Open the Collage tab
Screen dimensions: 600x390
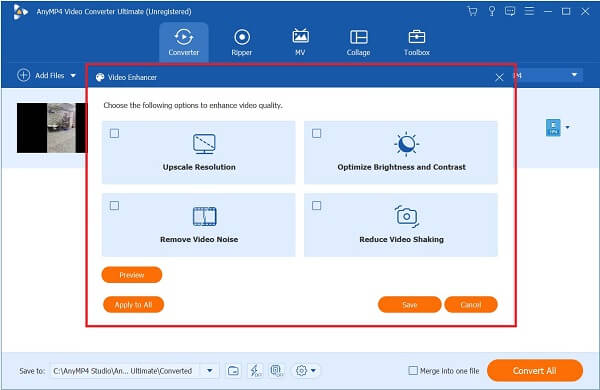[359, 42]
